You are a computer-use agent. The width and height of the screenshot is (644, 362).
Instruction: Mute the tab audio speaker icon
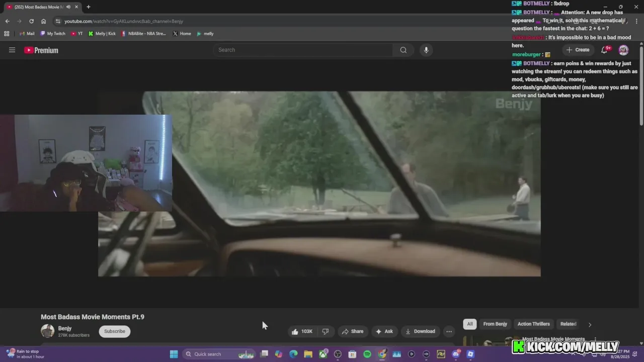click(x=68, y=7)
